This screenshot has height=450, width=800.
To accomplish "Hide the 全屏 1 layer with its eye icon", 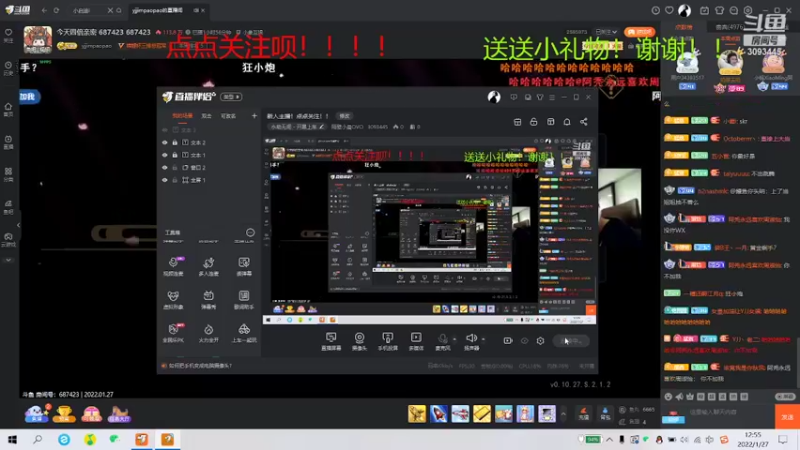I will (164, 180).
